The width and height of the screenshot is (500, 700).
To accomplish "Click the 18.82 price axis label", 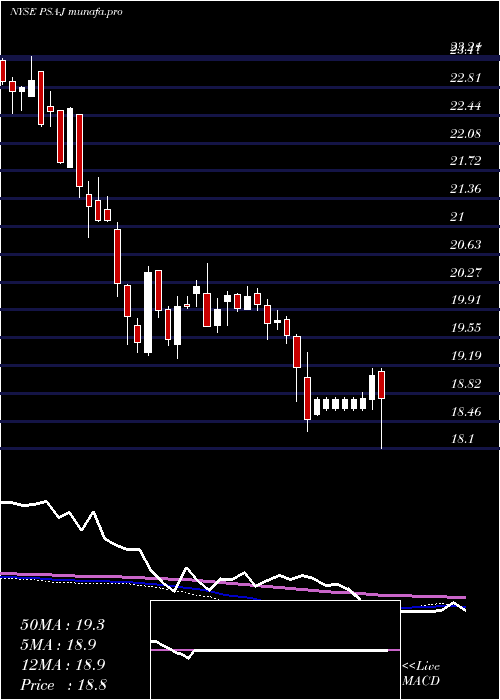I will click(466, 383).
